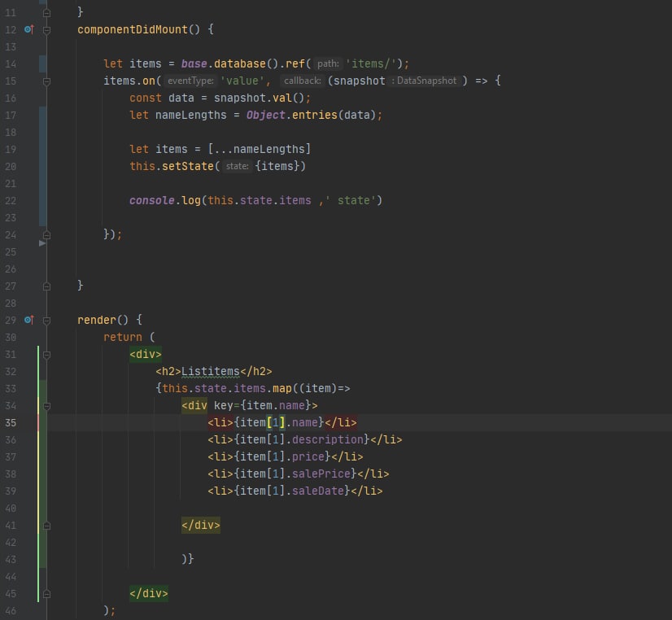
Task: Click the price property on line 37
Action: 308,456
